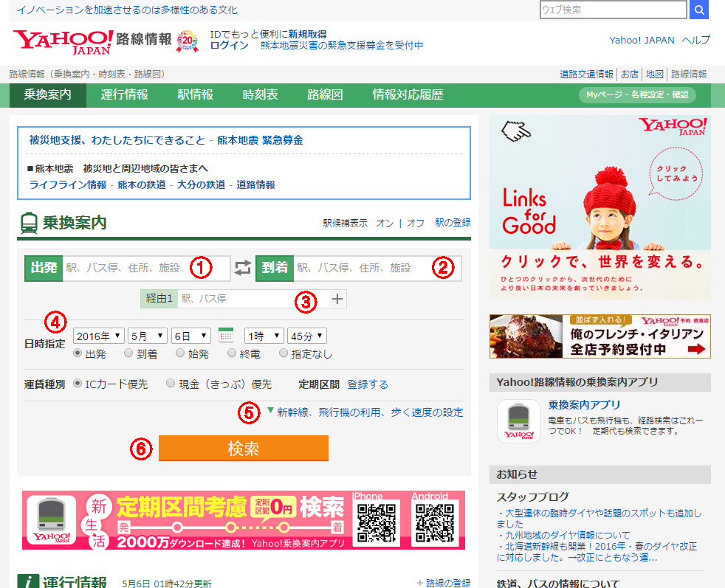Click the Links for Good ad banner

click(x=599, y=207)
